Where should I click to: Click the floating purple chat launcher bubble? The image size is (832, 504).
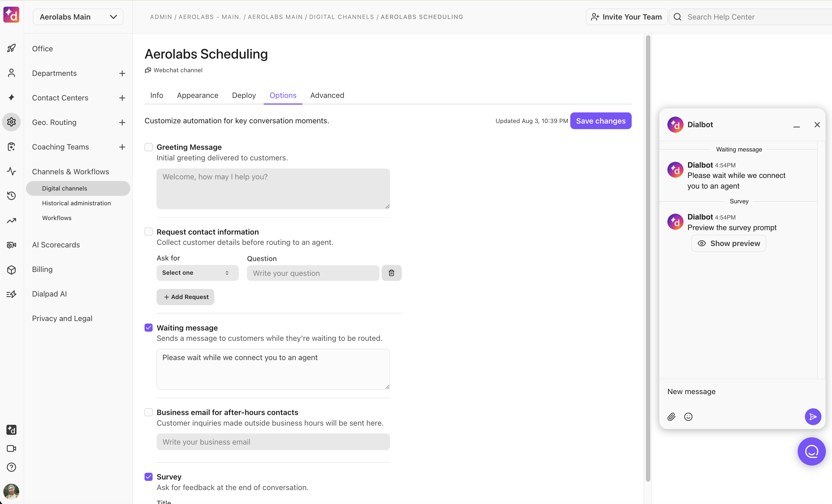tap(811, 451)
